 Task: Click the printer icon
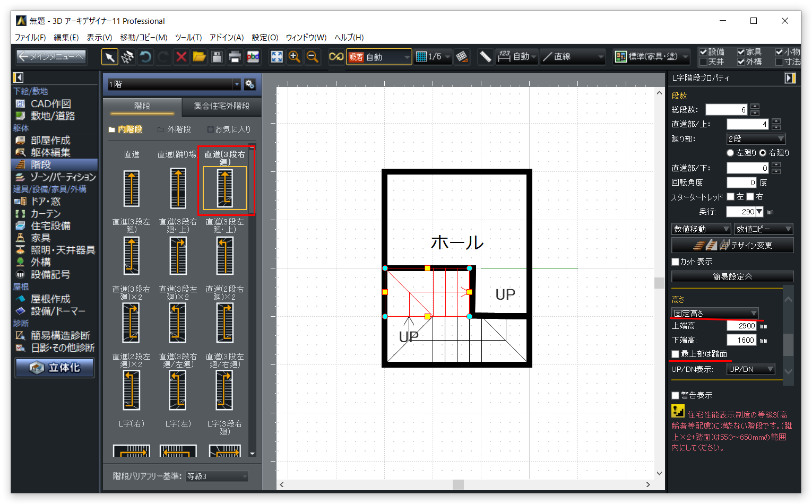coord(235,57)
